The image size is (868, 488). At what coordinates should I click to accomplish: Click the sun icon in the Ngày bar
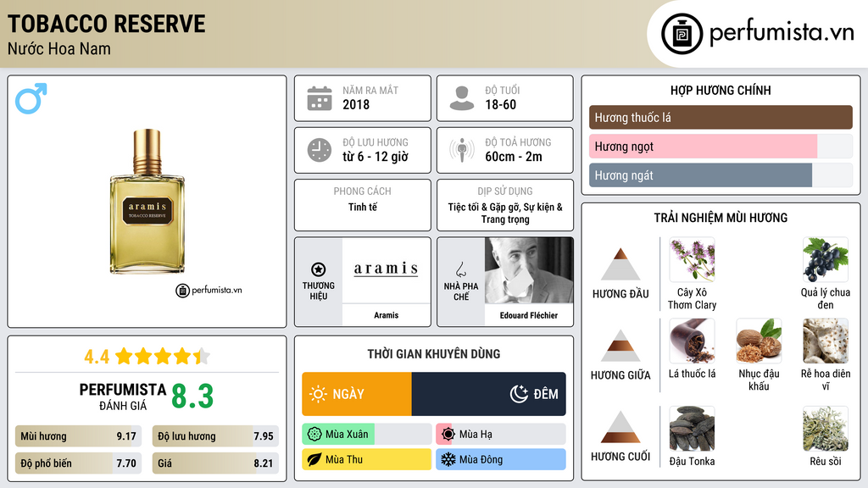point(318,394)
